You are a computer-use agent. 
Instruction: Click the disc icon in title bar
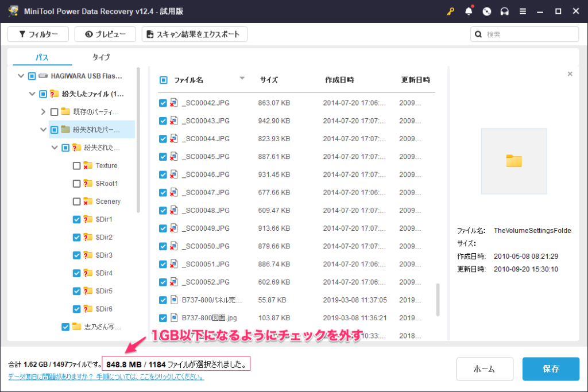tap(487, 11)
